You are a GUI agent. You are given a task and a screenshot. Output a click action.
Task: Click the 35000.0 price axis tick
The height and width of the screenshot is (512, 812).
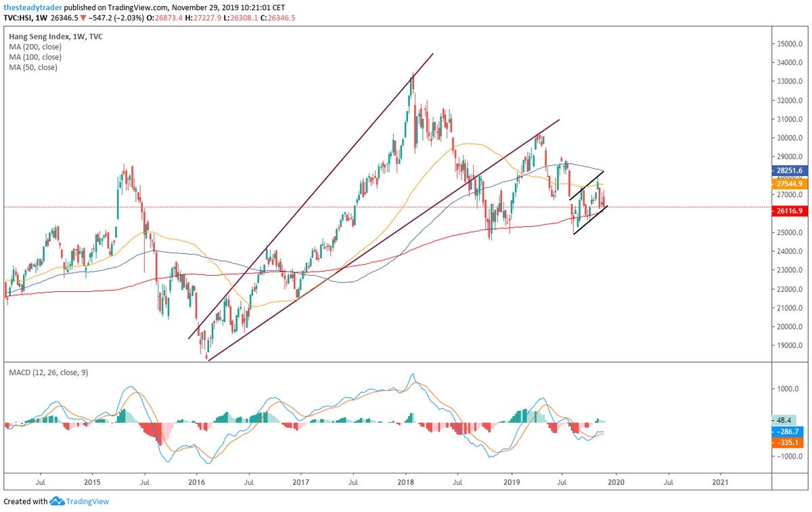pos(790,44)
